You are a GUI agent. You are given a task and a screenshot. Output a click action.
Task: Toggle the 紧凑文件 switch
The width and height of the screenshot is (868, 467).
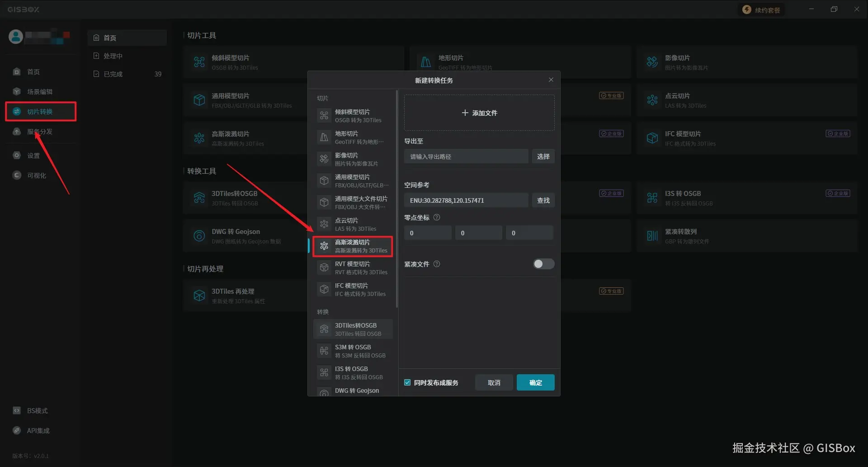(543, 264)
